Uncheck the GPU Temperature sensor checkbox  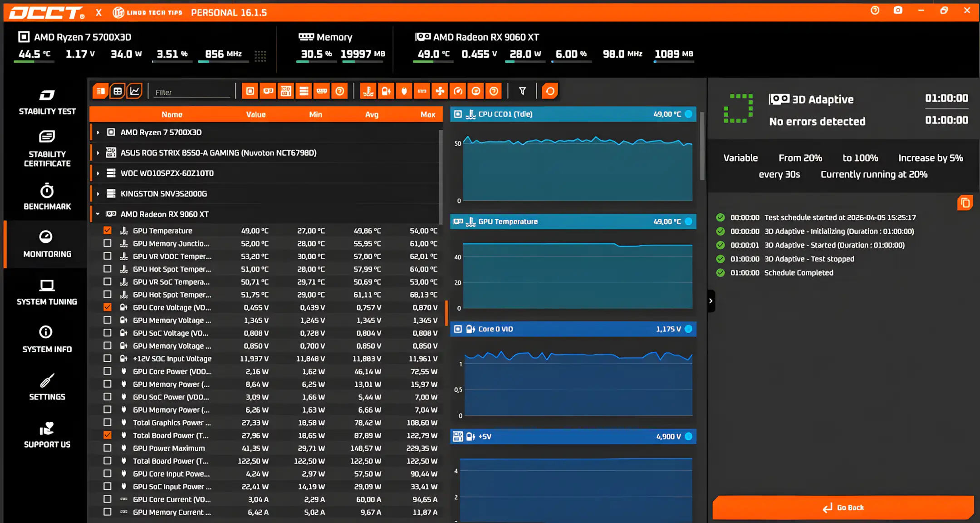[x=108, y=230]
